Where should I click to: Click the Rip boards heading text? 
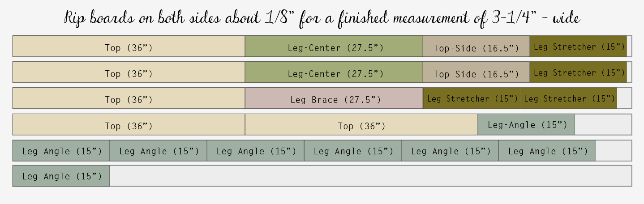pos(322,18)
